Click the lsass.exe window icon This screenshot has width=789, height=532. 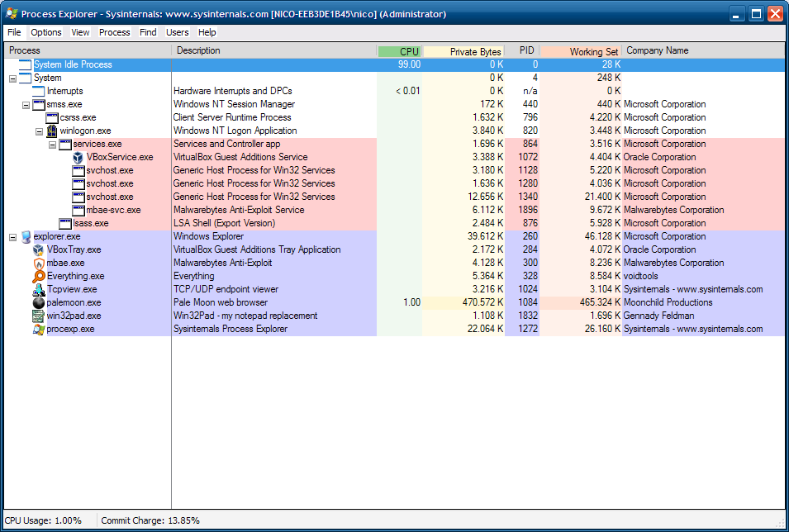tap(65, 224)
